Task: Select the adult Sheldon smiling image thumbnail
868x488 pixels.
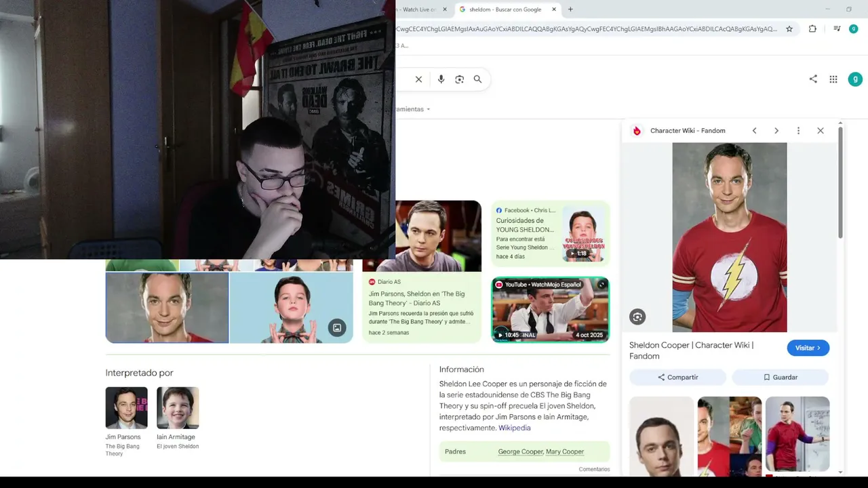Action: (167, 308)
